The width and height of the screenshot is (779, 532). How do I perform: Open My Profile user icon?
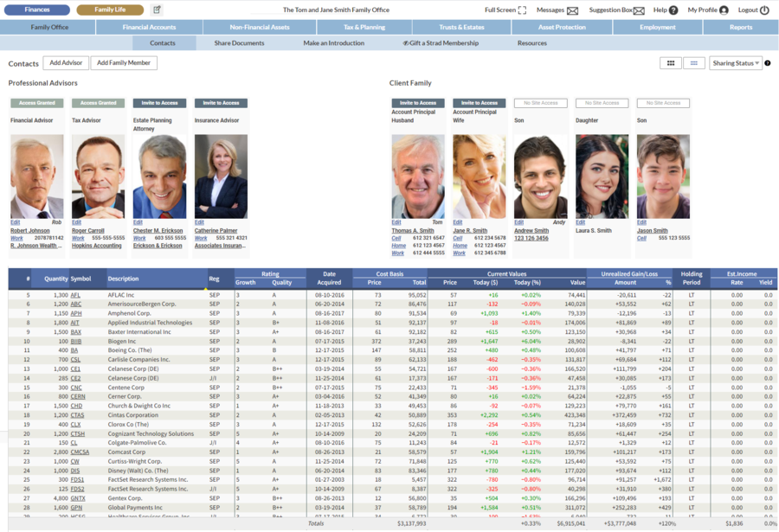(x=724, y=10)
